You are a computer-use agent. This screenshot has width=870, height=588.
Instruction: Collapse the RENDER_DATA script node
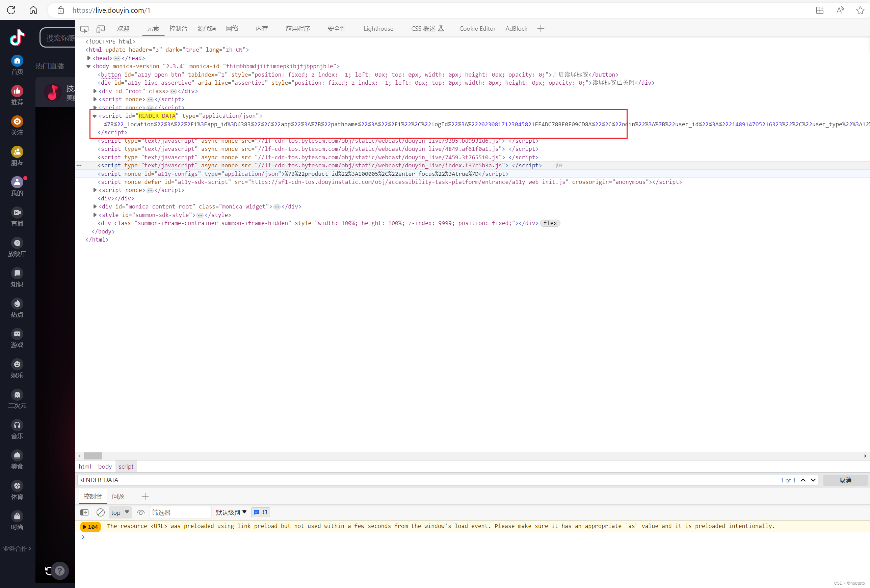95,116
